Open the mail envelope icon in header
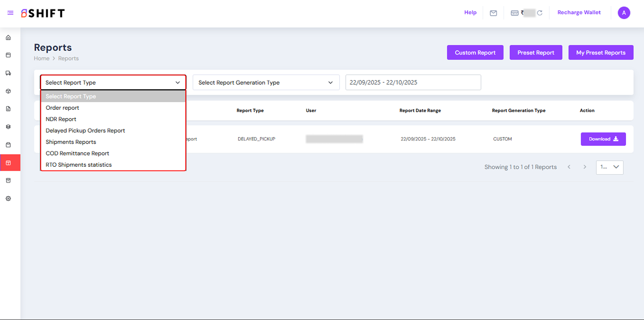Screen dimensions: 644x320 [493, 13]
